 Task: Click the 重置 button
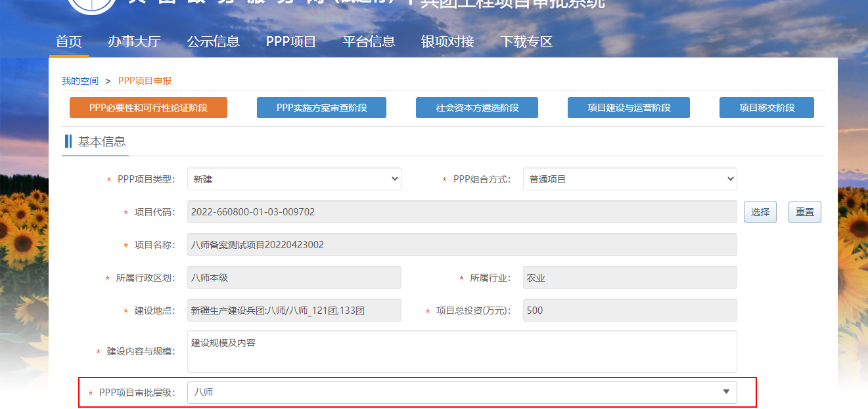tap(805, 212)
